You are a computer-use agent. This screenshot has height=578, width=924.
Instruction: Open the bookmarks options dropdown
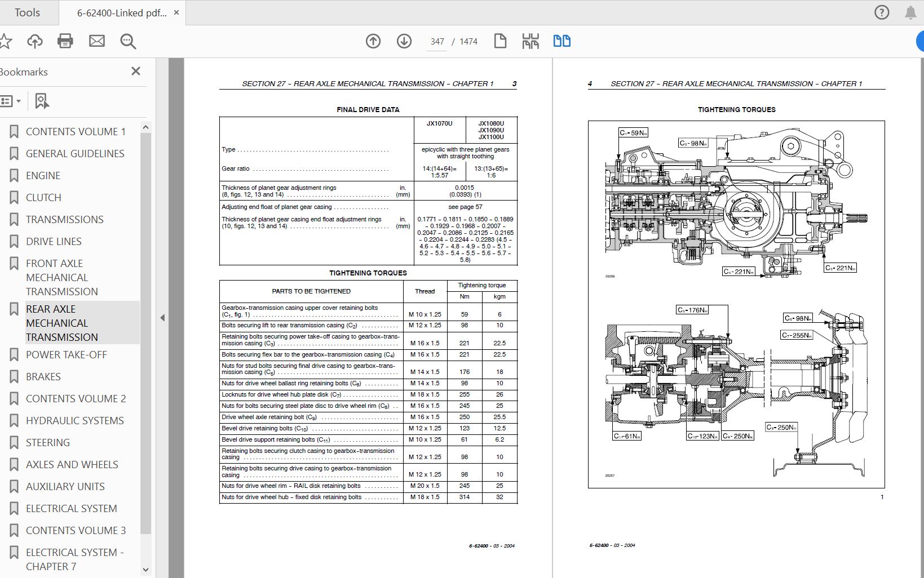(11, 101)
